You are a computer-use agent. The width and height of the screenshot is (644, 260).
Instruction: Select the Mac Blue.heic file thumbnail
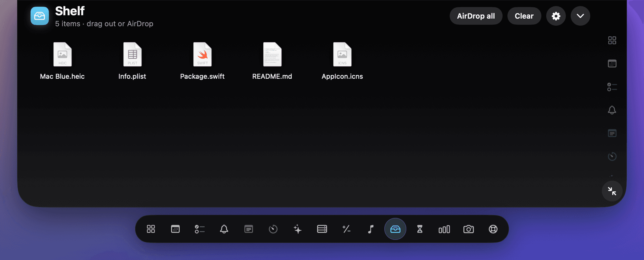tap(62, 54)
